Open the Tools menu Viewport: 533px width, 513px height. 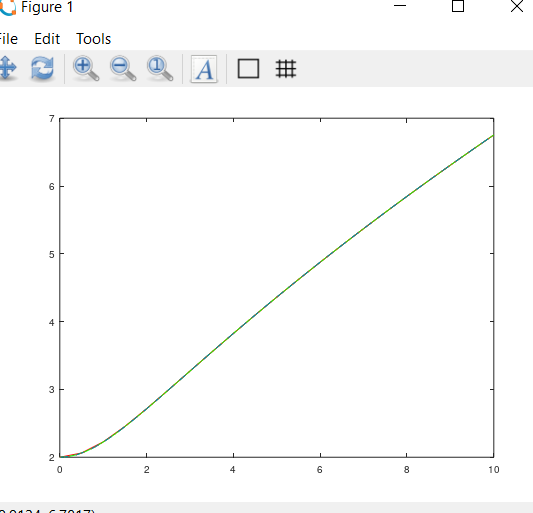point(93,39)
